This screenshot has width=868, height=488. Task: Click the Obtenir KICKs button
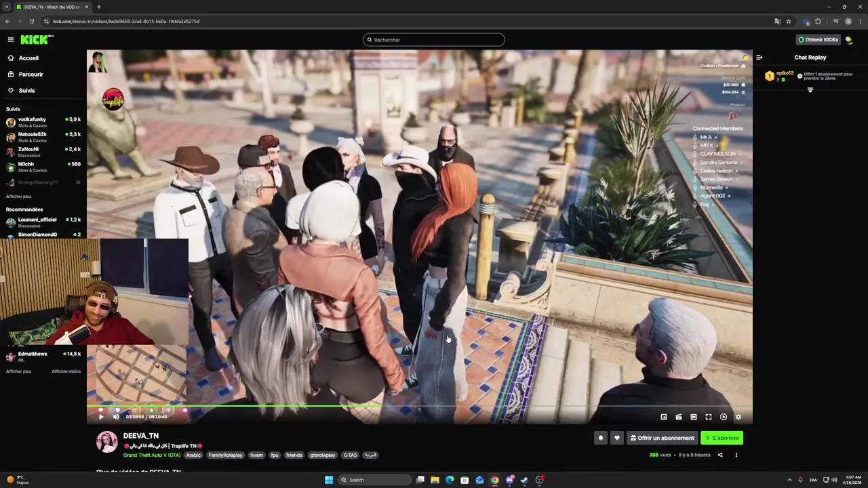pos(818,40)
